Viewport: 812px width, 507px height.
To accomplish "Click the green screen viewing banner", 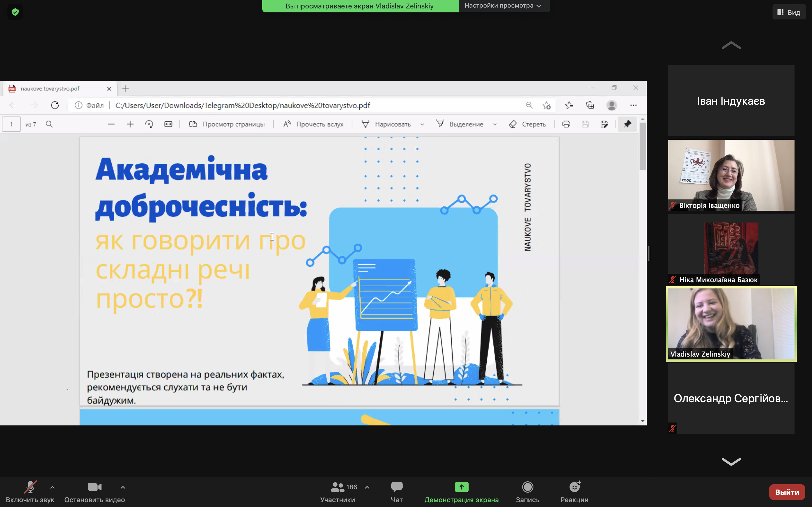I will pos(360,6).
